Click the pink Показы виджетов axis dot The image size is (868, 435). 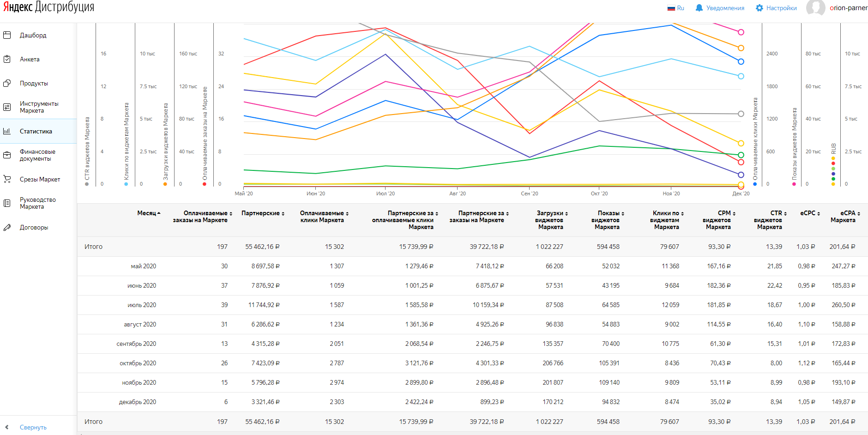click(x=794, y=184)
